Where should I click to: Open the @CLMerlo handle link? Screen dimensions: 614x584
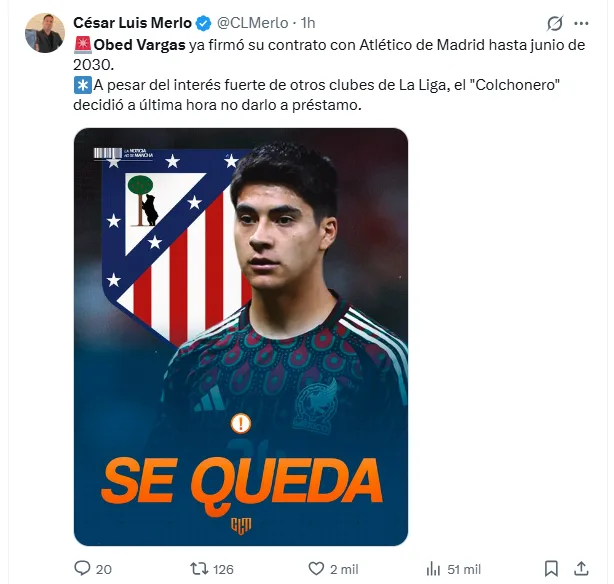(253, 23)
